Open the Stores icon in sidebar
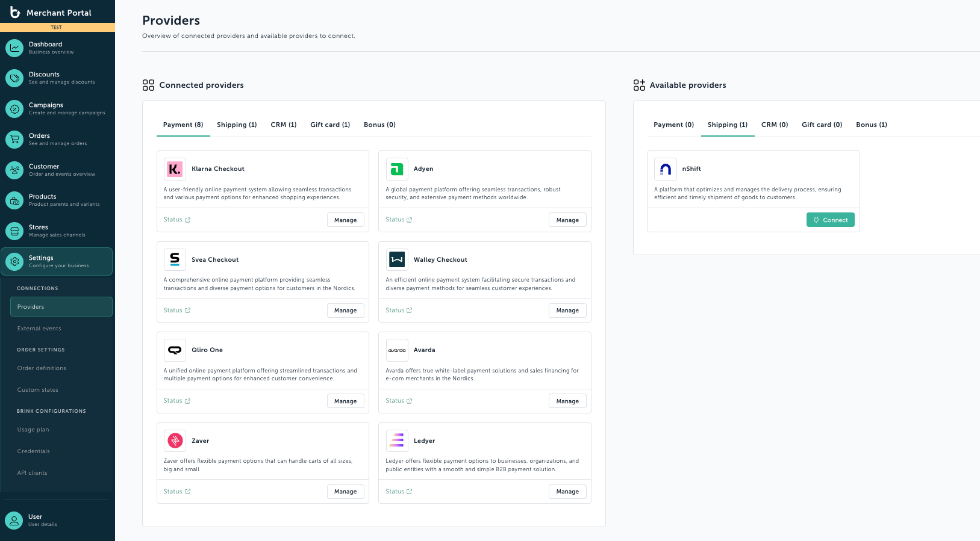The image size is (980, 541). [x=14, y=231]
